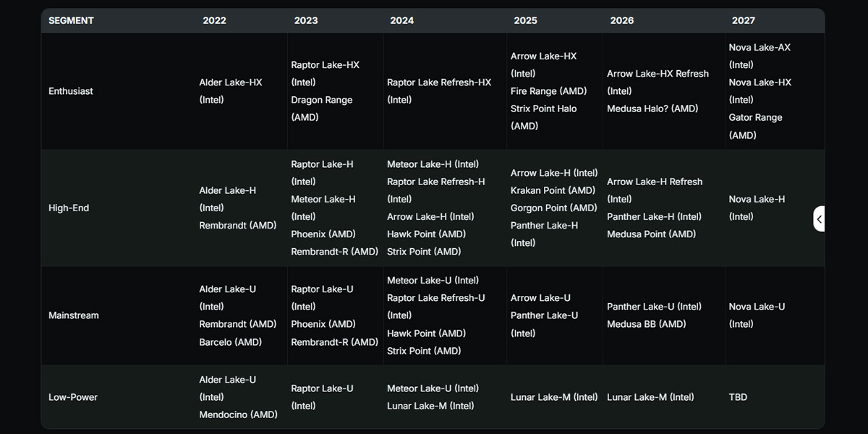Click Raptor Lake Refresh-U (Intel) entry
The height and width of the screenshot is (434, 868).
coord(436,307)
